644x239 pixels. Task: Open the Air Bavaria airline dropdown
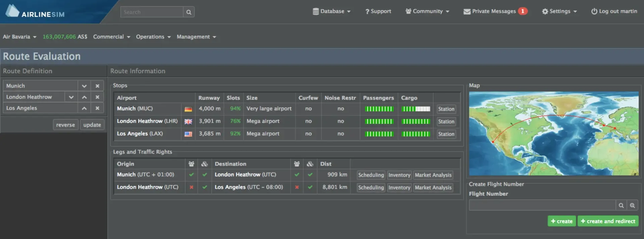coord(19,37)
